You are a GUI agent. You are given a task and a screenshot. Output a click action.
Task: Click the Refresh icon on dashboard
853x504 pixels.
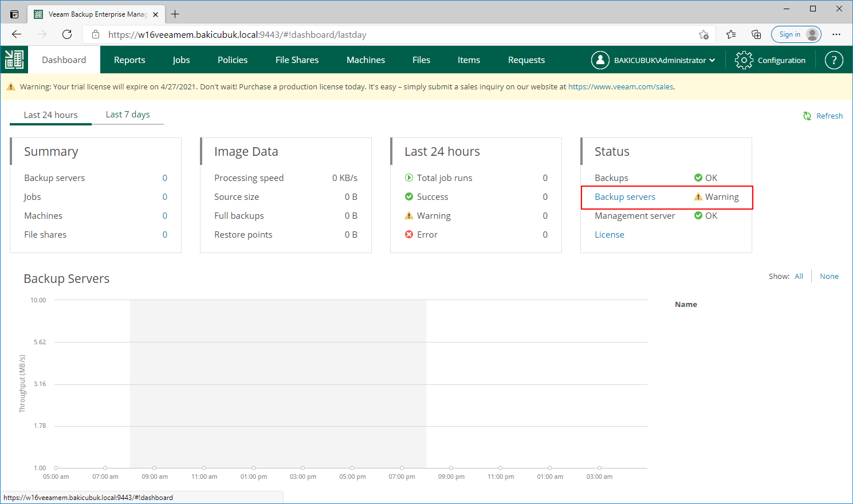(807, 116)
